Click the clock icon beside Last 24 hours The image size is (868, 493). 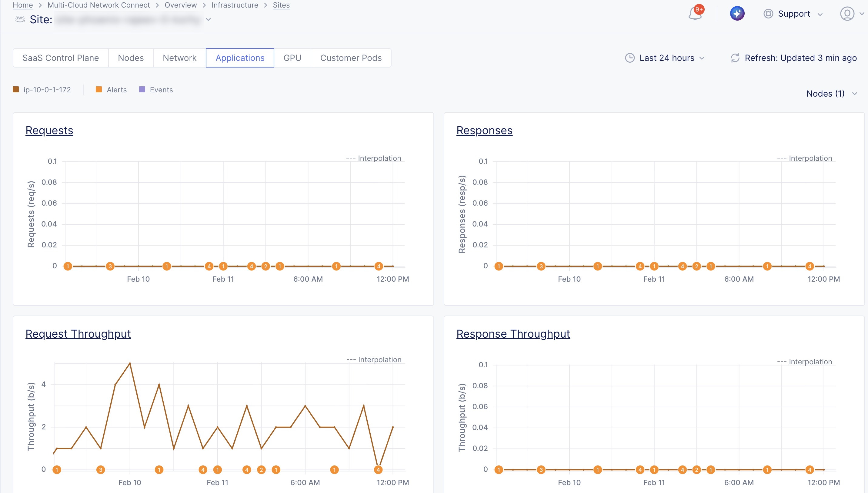[629, 58]
